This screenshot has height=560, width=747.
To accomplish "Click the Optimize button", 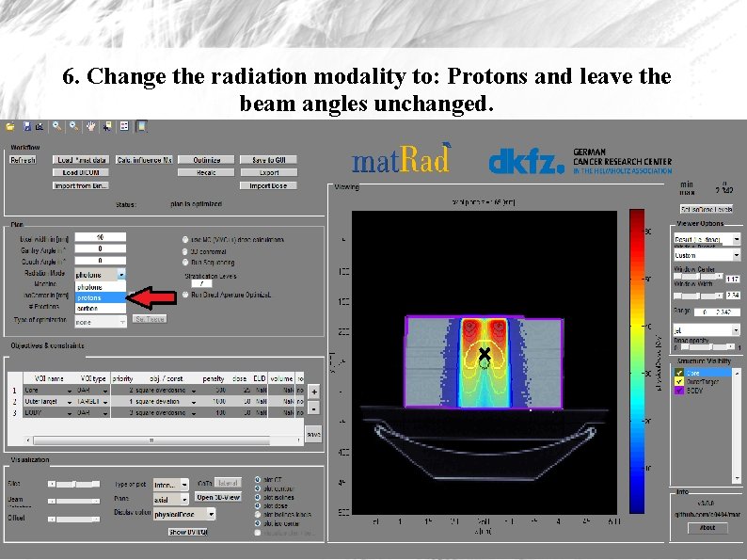I will 206,160.
